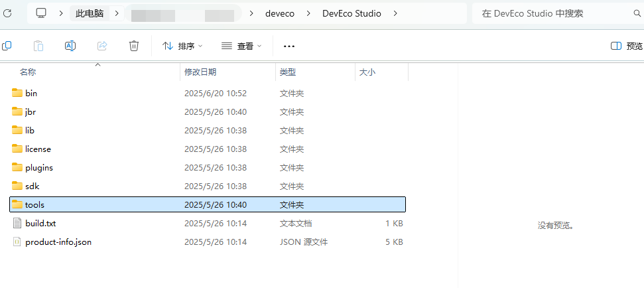644x288 pixels.
Task: Open the 排序 sort dropdown
Action: (x=182, y=46)
